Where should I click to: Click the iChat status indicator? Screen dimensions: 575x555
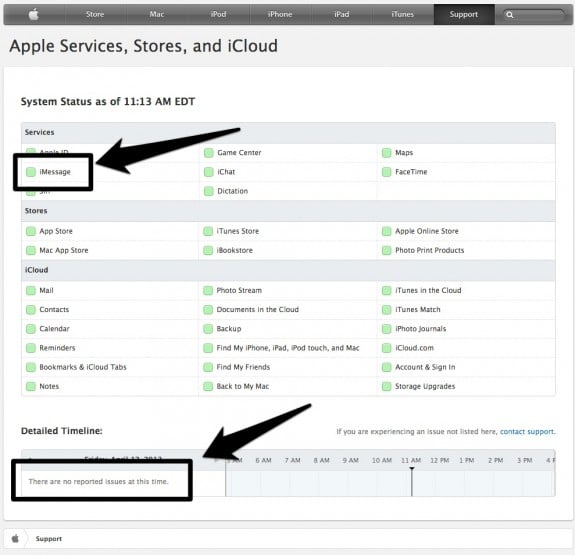tap(209, 172)
